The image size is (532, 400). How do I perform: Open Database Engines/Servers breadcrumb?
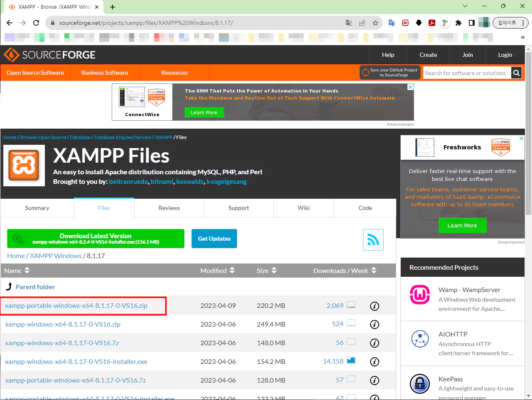[123, 137]
